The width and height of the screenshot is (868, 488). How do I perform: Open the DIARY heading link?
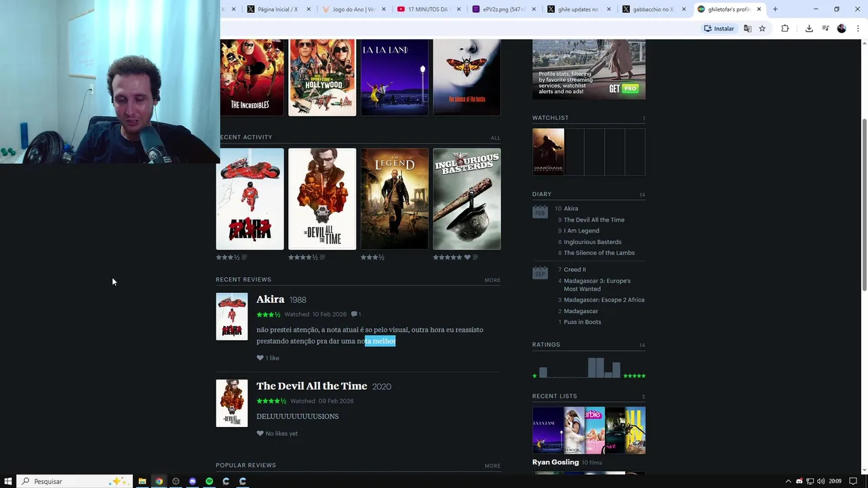click(542, 195)
